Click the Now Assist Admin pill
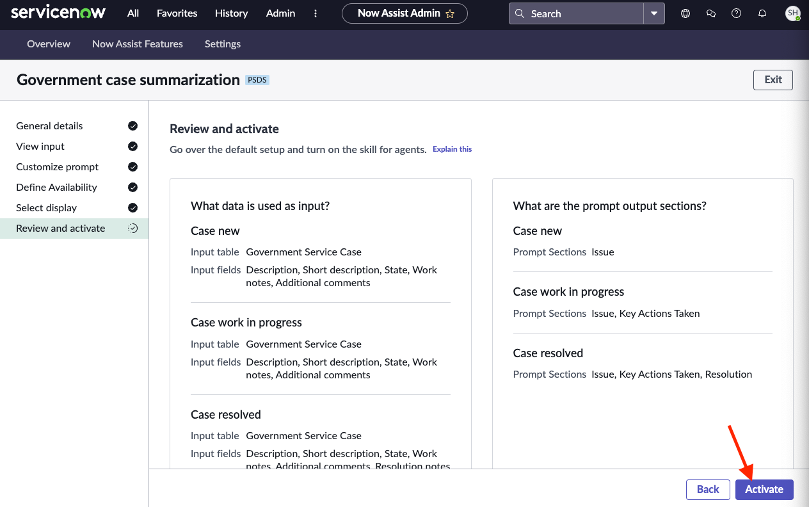The image size is (810, 508). tap(404, 13)
